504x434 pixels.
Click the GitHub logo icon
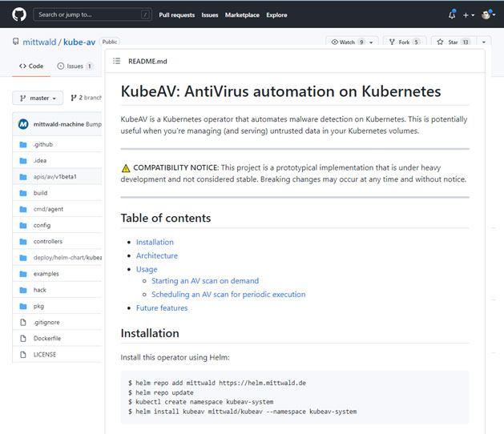(x=19, y=14)
